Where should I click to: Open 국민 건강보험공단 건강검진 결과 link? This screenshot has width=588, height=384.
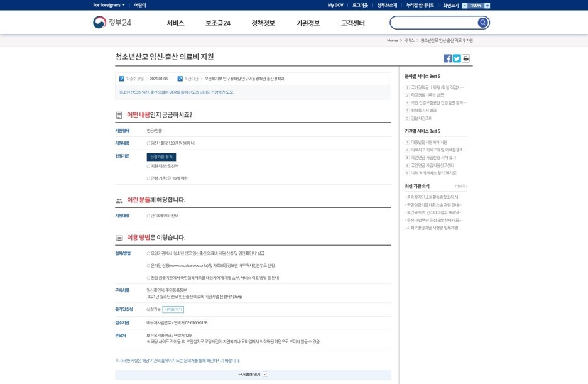438,102
